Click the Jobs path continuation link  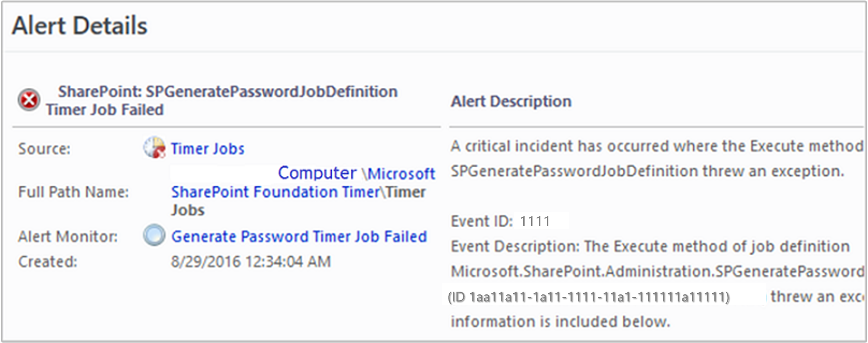coord(188,211)
